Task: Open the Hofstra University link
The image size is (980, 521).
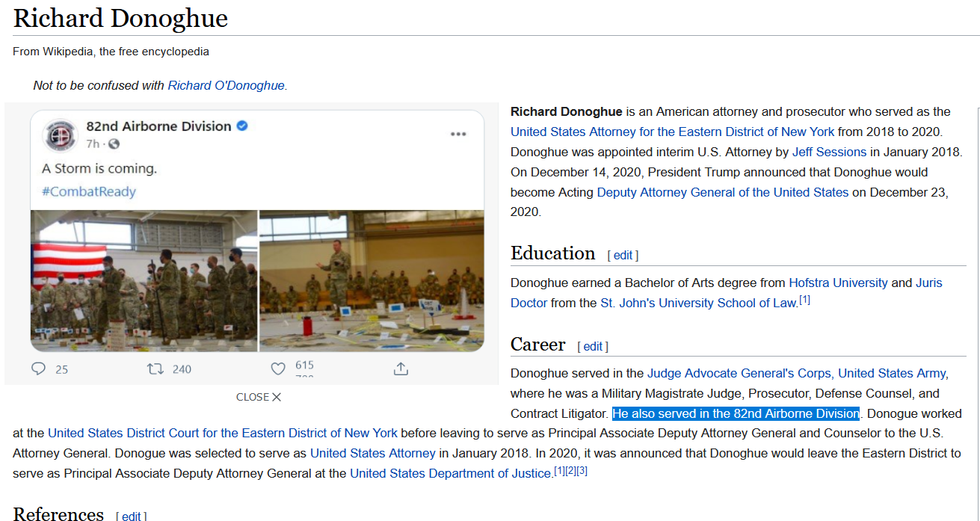Action: pyautogui.click(x=838, y=283)
